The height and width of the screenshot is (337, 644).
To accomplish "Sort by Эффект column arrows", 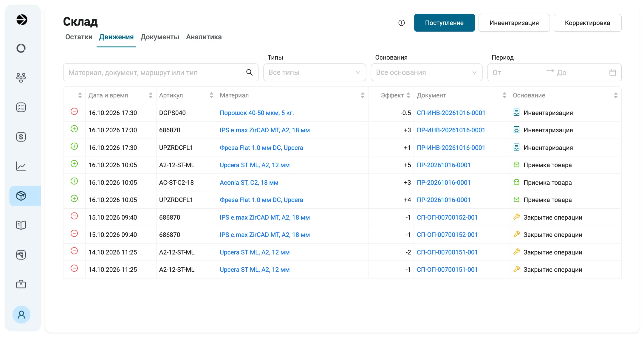I will [x=408, y=95].
